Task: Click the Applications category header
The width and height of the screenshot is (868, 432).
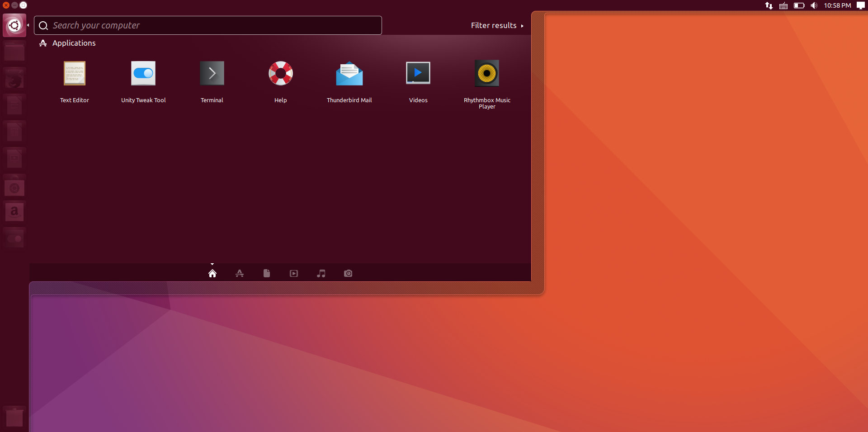Action: pyautogui.click(x=67, y=43)
